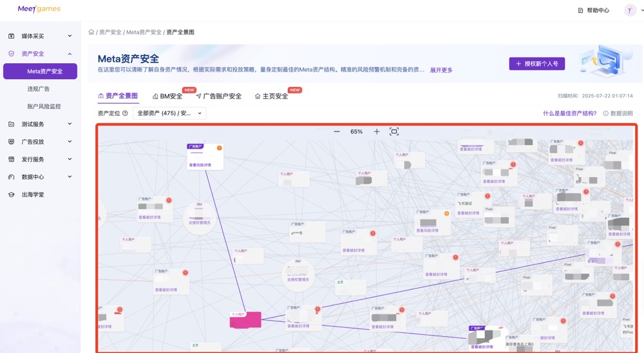Switch to the 主页安全 tab
This screenshot has height=353, width=644.
pos(272,96)
